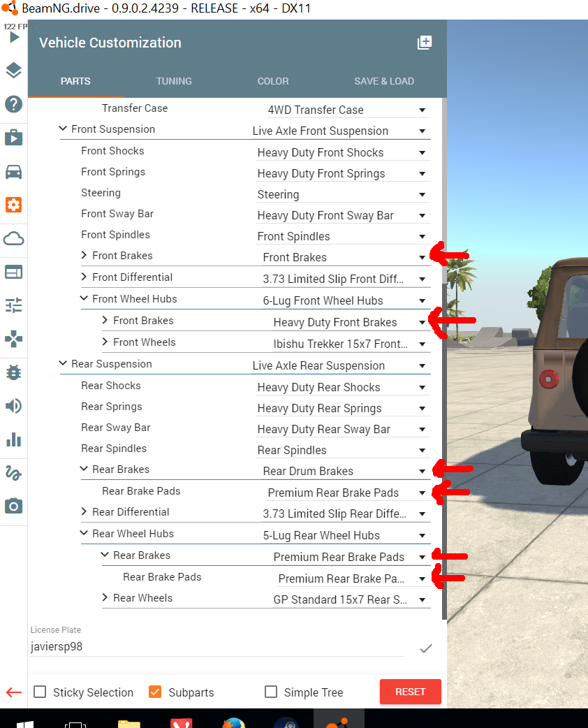Switch to the COLOR tab
This screenshot has width=588, height=728.
(x=273, y=81)
